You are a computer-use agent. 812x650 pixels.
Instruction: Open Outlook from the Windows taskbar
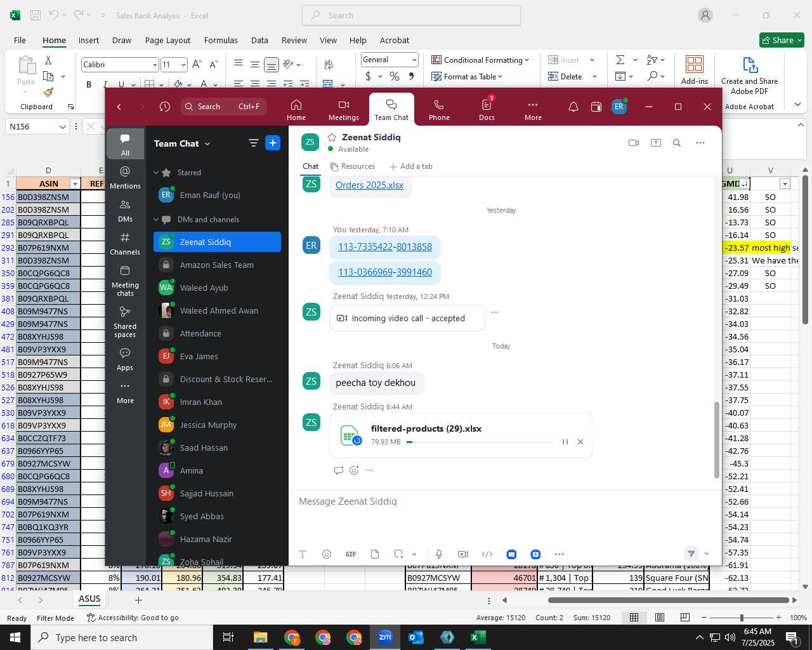point(416,637)
